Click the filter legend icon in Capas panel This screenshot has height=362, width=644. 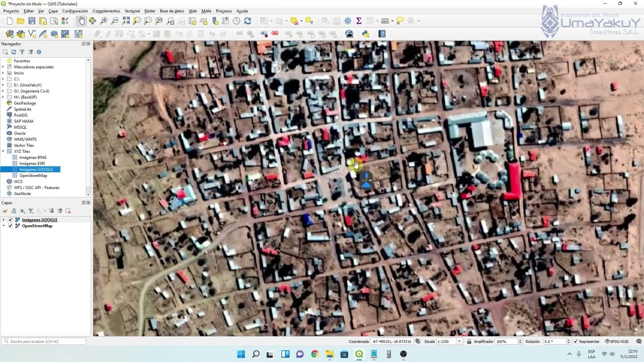click(31, 211)
